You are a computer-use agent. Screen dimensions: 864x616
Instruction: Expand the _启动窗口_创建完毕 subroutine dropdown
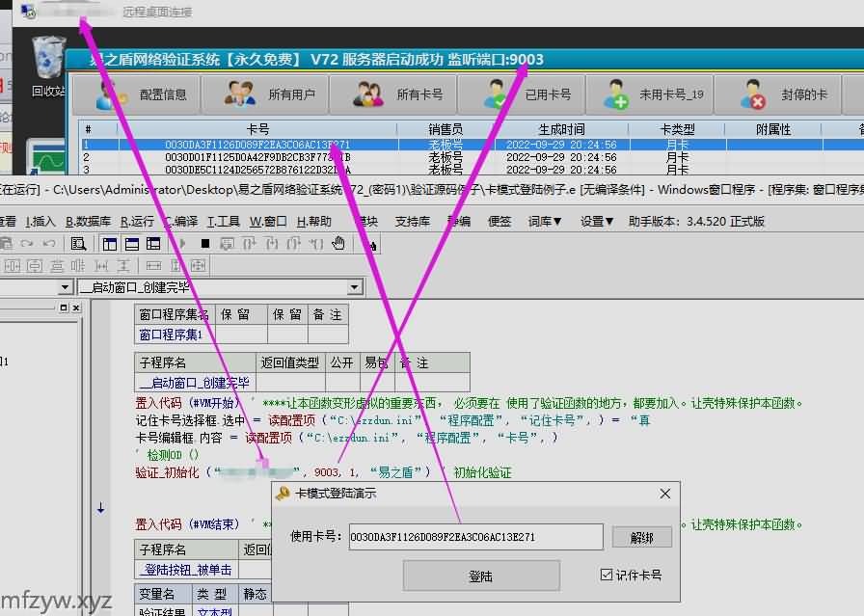(x=354, y=287)
